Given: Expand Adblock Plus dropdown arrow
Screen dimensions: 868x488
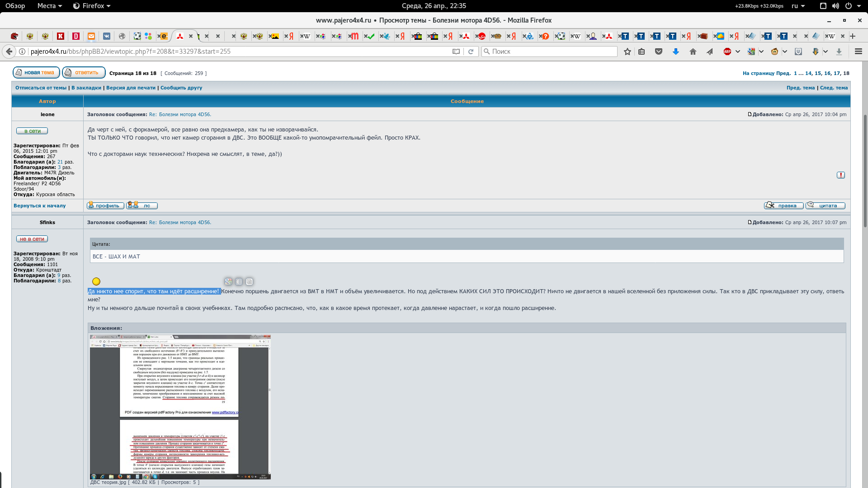Looking at the screenshot, I should coord(738,52).
